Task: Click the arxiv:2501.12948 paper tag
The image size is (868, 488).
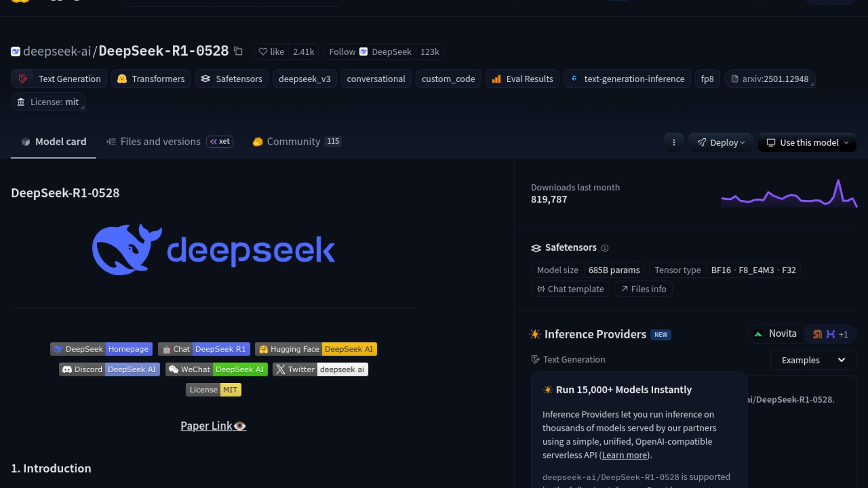Action: [770, 79]
